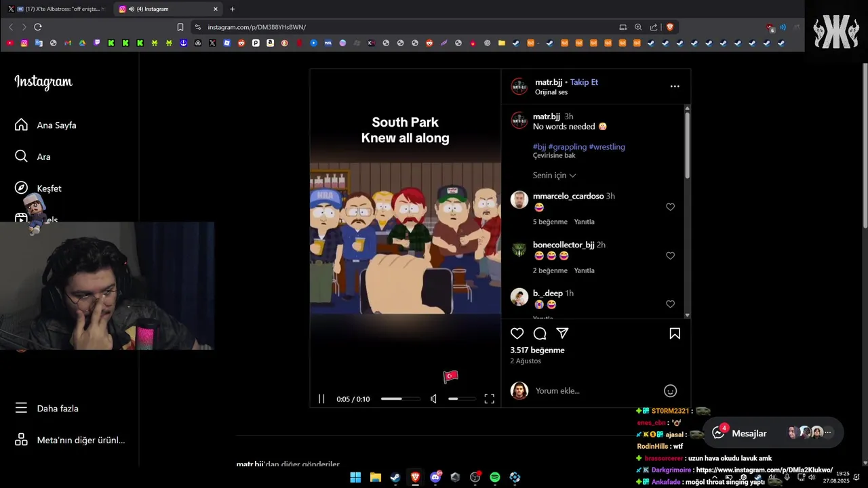
Task: Switch to the X'te Albatross tab
Action: coord(57,9)
